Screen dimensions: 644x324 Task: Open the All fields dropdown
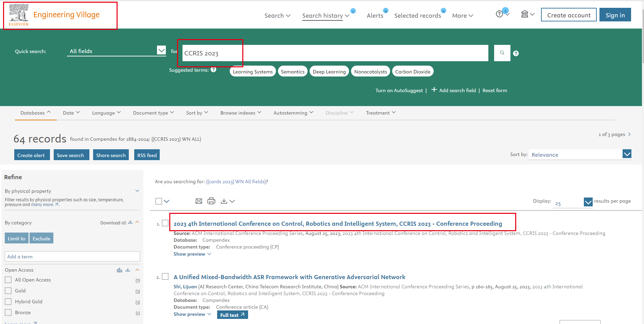[117, 51]
